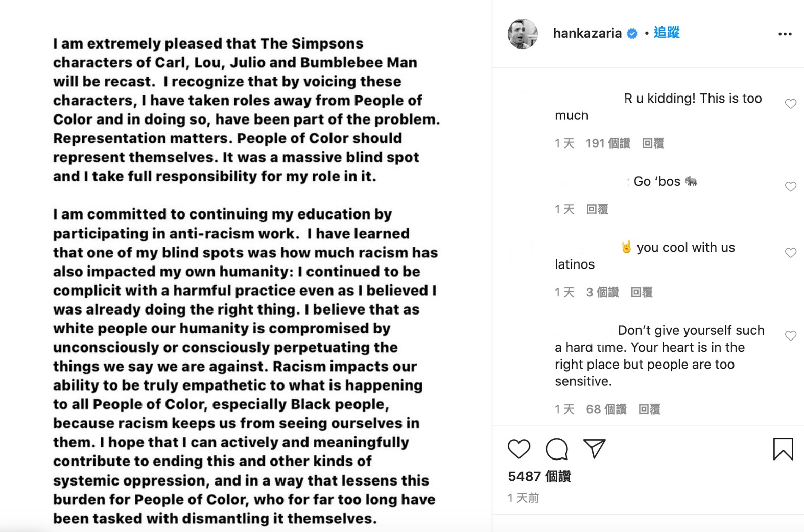Like the 'R u kidding!' comment
The image size is (804, 532).
(790, 104)
